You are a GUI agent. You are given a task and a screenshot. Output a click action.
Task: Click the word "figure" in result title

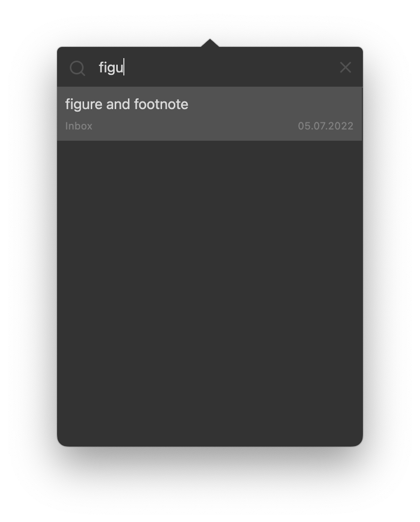coord(84,104)
